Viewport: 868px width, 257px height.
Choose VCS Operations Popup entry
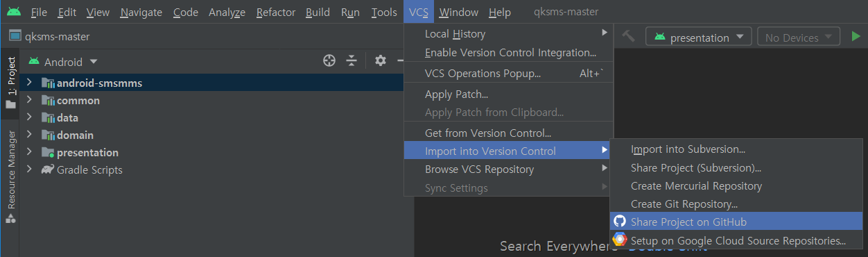(508, 73)
